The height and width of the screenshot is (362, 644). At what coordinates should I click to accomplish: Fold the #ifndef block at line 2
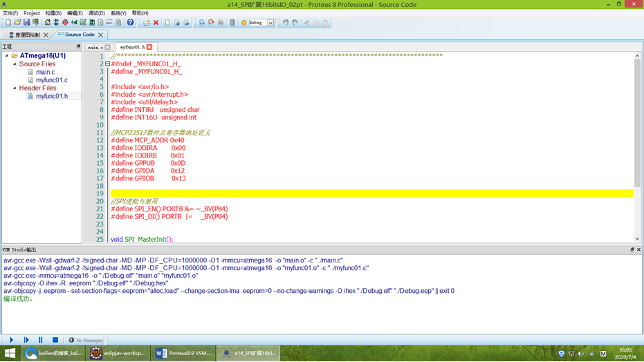pyautogui.click(x=107, y=64)
